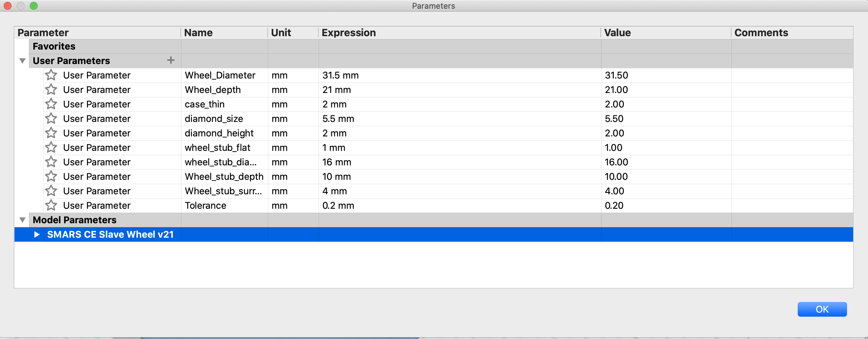Zoom the Parameters window with green button
The width and height of the screenshot is (868, 339).
34,6
